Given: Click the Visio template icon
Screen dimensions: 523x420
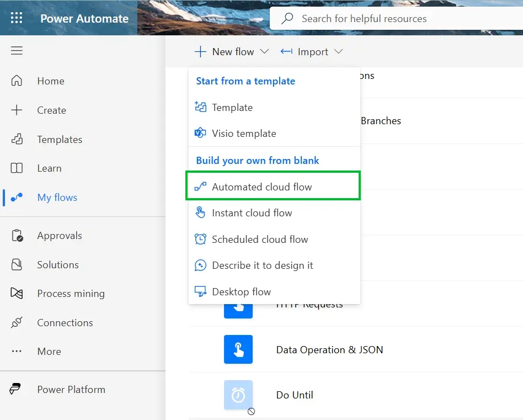Looking at the screenshot, I should point(200,133).
